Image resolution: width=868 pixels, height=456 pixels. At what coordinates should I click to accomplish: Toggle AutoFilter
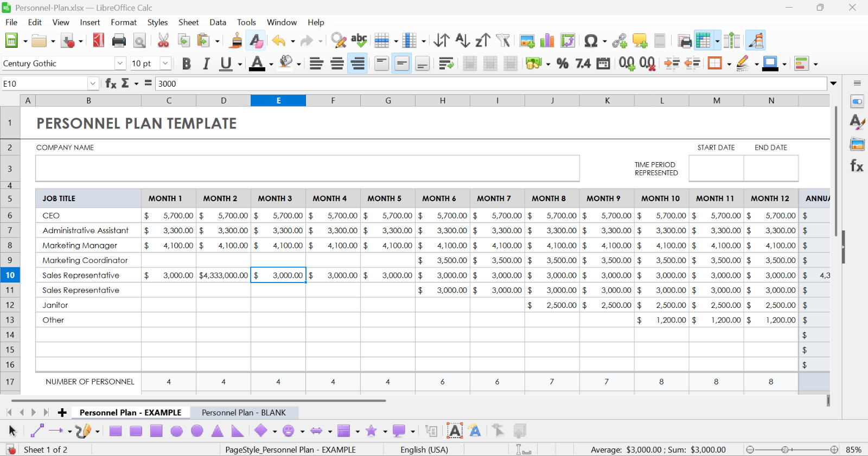503,41
